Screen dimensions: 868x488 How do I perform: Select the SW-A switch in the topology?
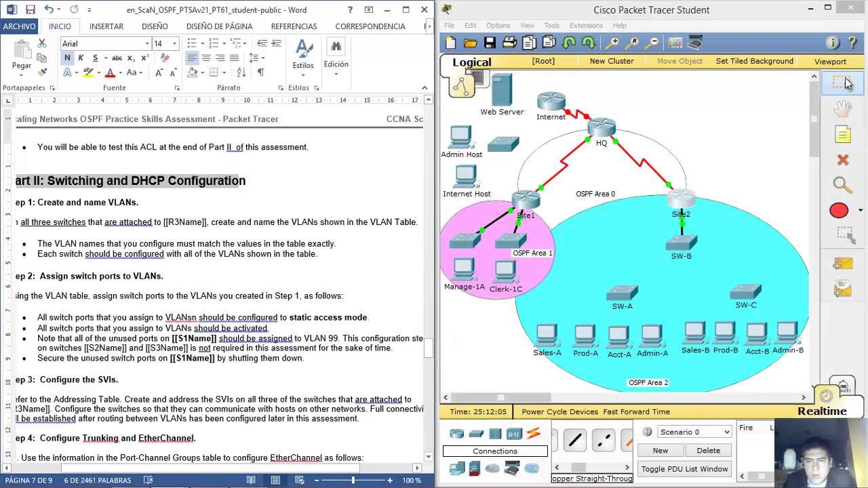pyautogui.click(x=622, y=293)
